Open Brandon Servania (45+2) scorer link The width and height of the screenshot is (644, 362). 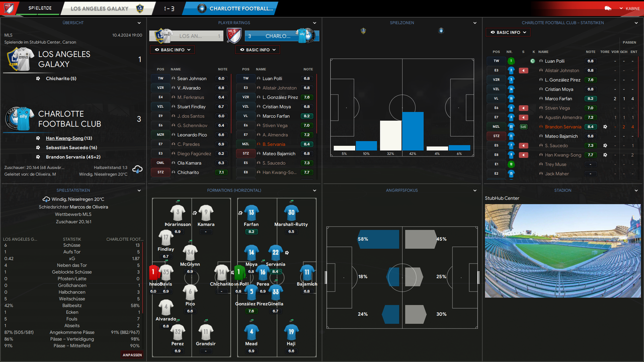73,157
